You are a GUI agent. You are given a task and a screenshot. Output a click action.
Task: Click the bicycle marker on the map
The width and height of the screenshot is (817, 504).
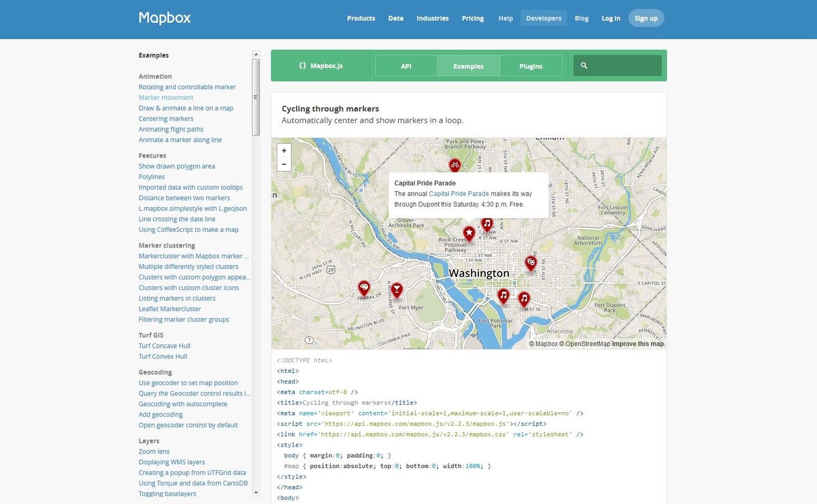(x=455, y=165)
